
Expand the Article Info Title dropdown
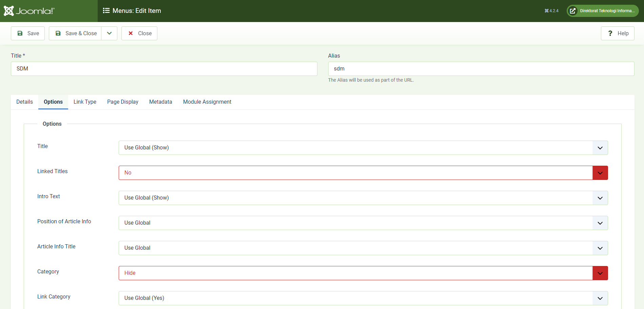click(363, 248)
